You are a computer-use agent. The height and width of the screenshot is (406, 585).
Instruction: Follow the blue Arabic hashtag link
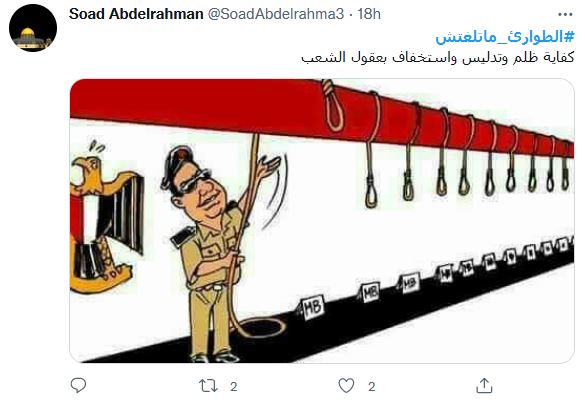(505, 37)
